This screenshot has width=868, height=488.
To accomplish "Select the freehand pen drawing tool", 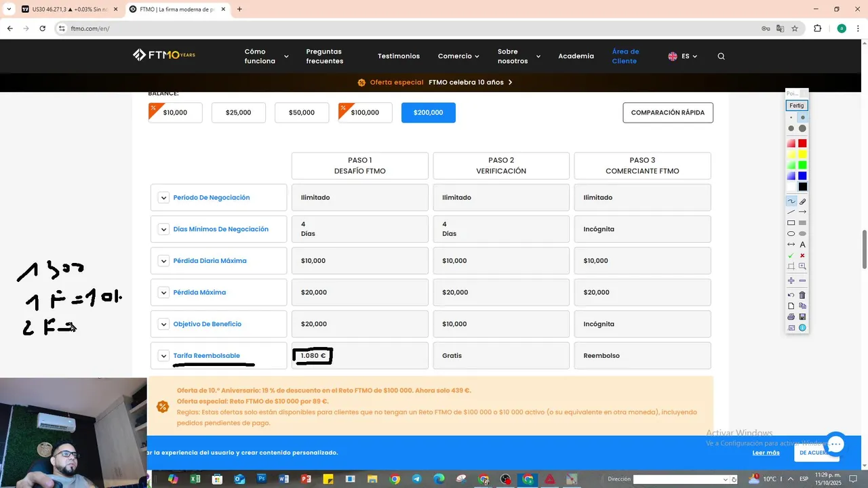I will tap(791, 201).
